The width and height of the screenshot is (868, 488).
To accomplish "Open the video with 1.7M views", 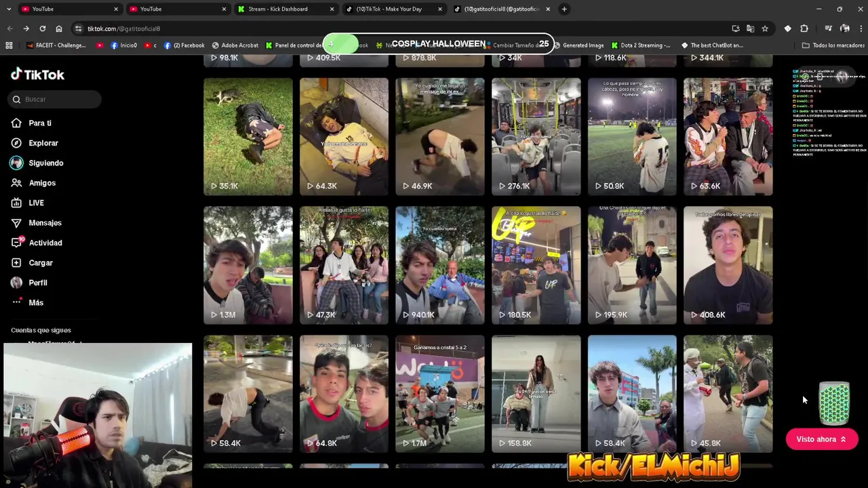I will point(440,394).
